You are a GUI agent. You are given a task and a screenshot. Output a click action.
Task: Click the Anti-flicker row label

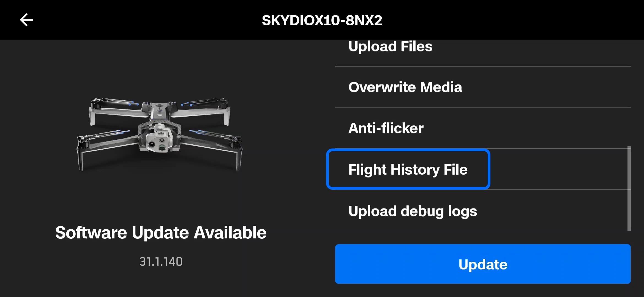386,128
